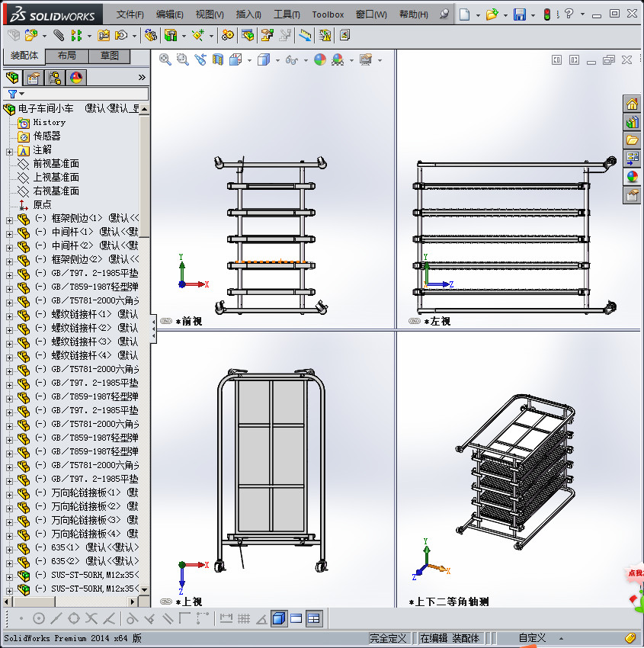Open the 文件(F) menu
Image resolution: width=644 pixels, height=648 pixels.
[x=130, y=14]
